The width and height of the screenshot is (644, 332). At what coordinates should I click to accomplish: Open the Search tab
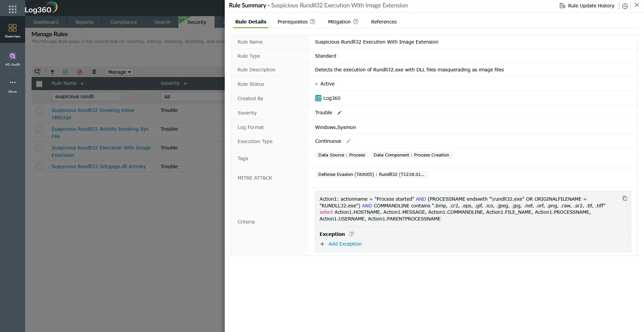coord(162,22)
